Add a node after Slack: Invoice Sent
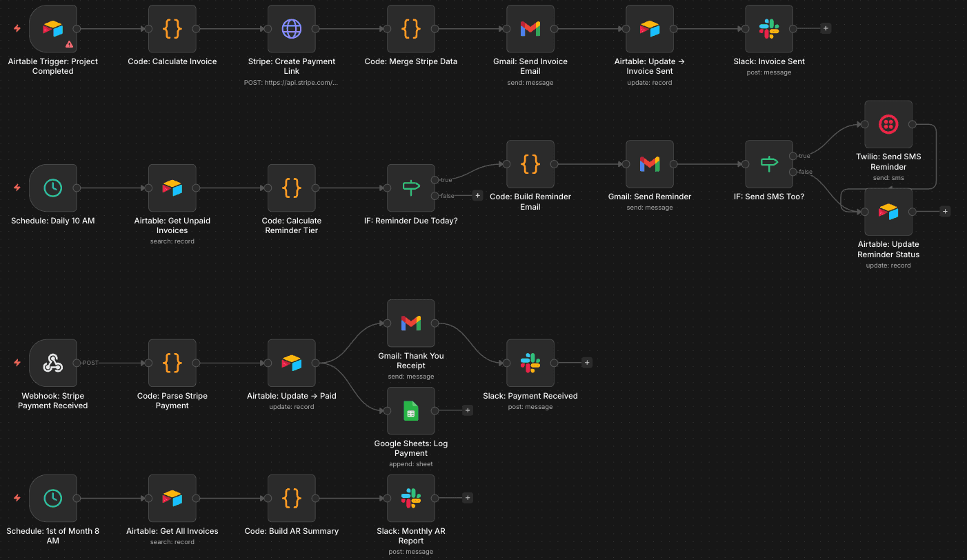 pos(826,28)
